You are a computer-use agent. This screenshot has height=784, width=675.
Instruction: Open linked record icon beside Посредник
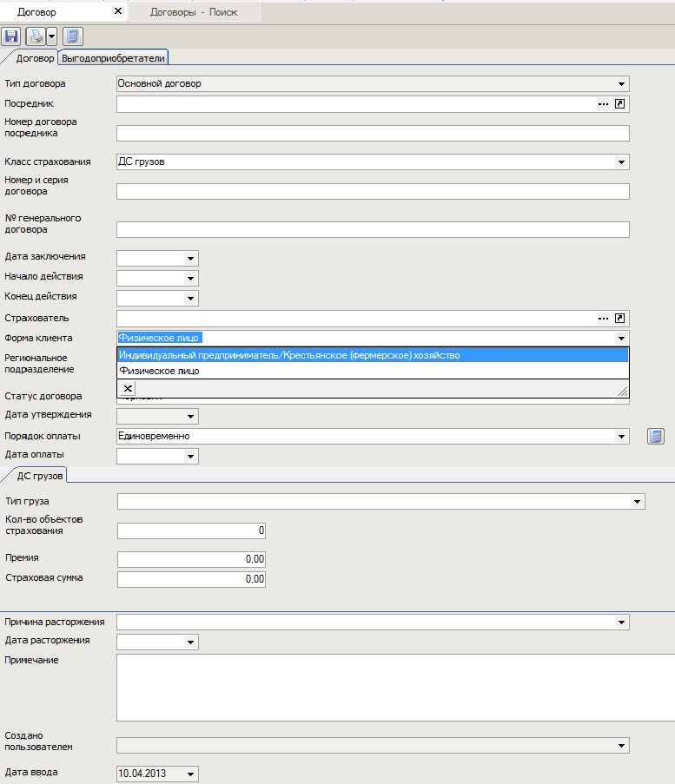click(x=620, y=104)
